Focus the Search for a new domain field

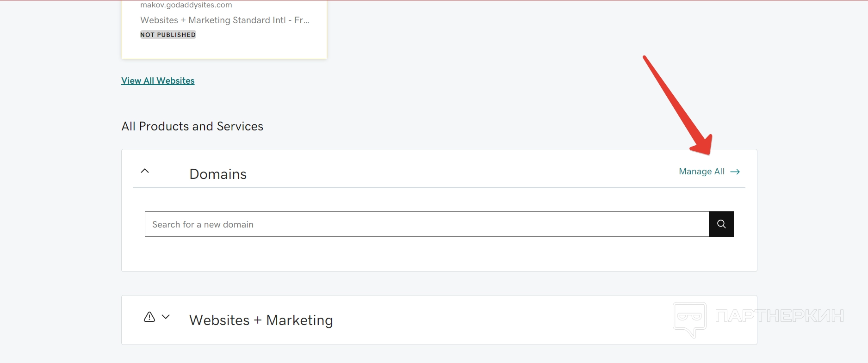coord(427,224)
